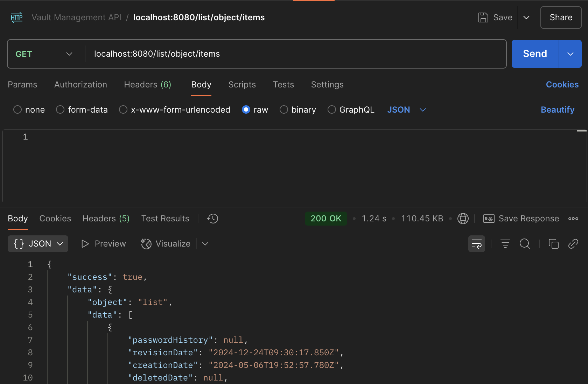Toggle the wrap lines icon
Image resolution: width=588 pixels, height=384 pixels.
pyautogui.click(x=477, y=244)
